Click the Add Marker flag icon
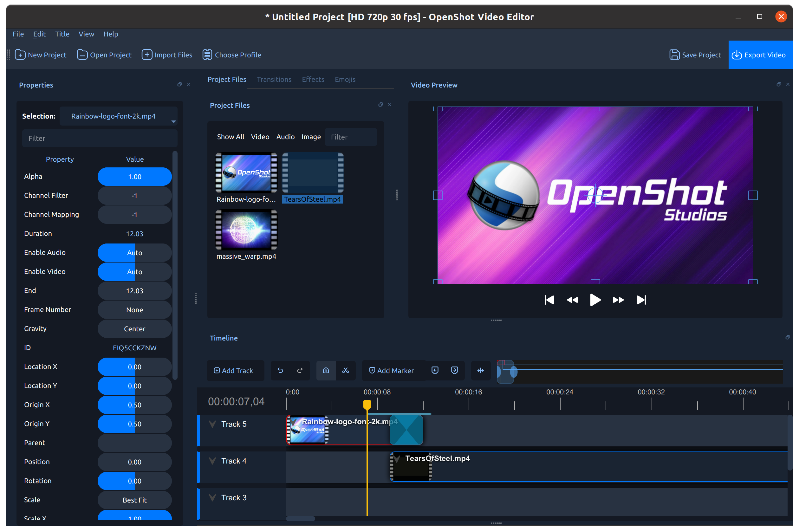The height and width of the screenshot is (532, 799). (x=371, y=371)
